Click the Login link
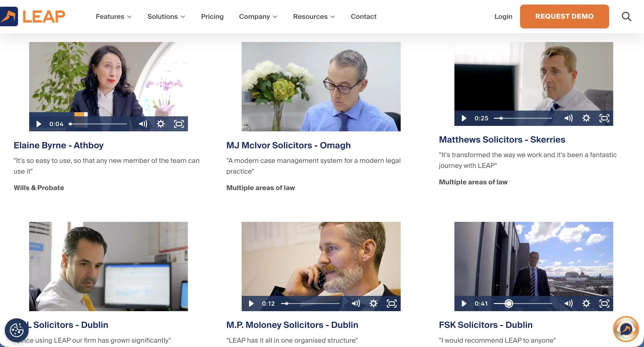The width and height of the screenshot is (644, 347). point(503,16)
